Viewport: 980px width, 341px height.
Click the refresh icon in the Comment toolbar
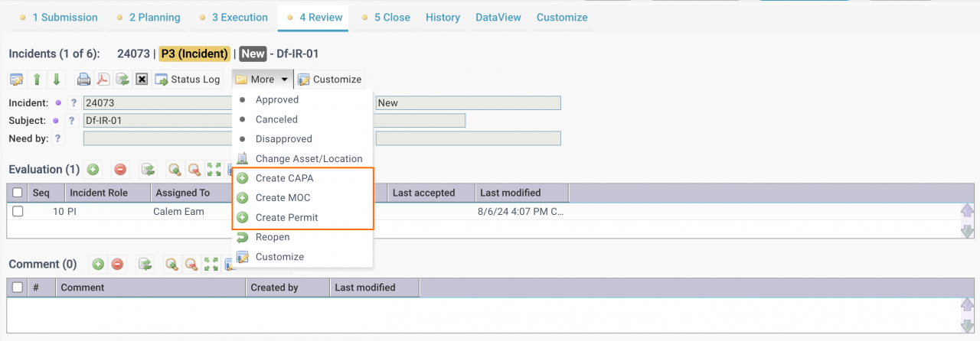click(x=144, y=265)
